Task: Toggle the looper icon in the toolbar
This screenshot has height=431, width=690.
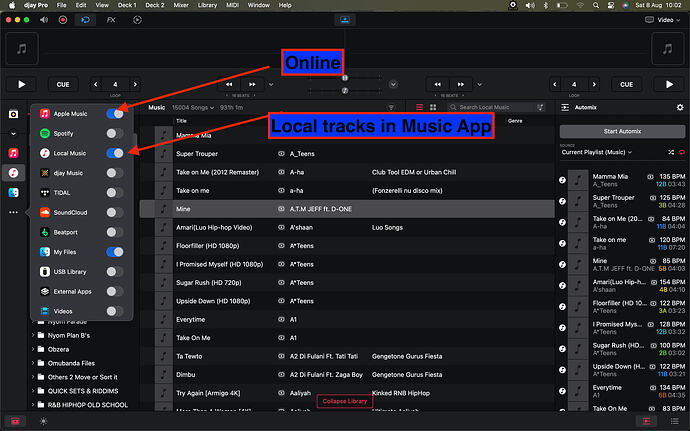Action: (x=85, y=20)
